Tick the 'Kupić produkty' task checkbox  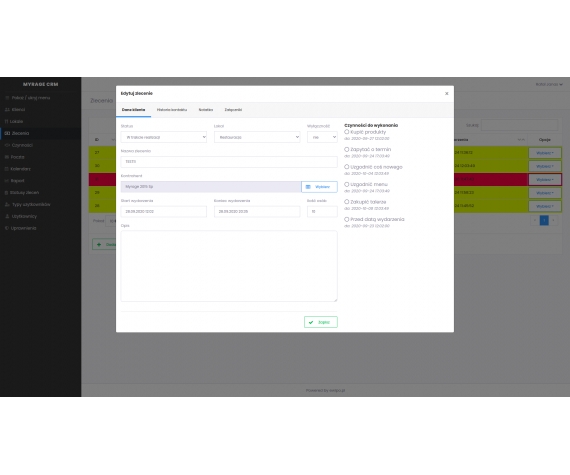(x=346, y=132)
